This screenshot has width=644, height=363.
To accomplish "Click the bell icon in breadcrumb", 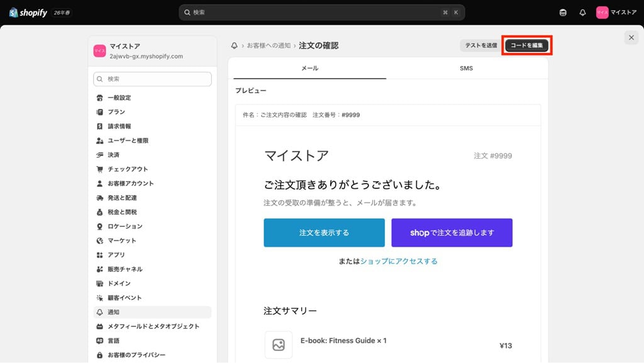I will pos(234,45).
